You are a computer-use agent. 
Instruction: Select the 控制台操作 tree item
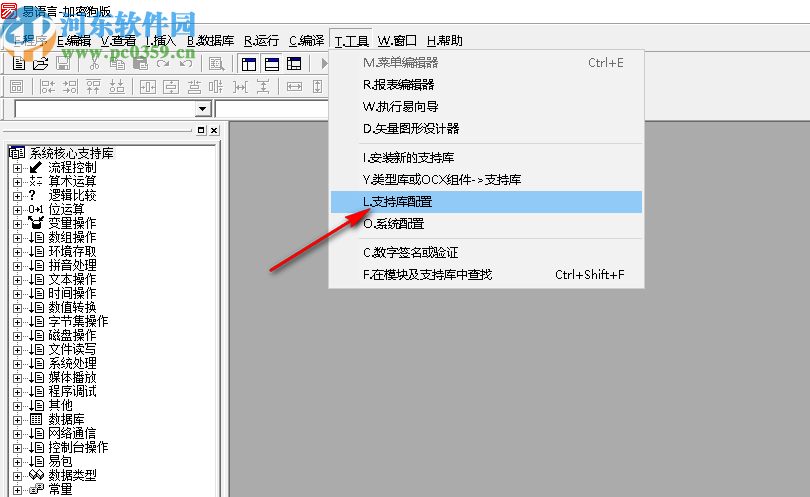click(x=78, y=447)
